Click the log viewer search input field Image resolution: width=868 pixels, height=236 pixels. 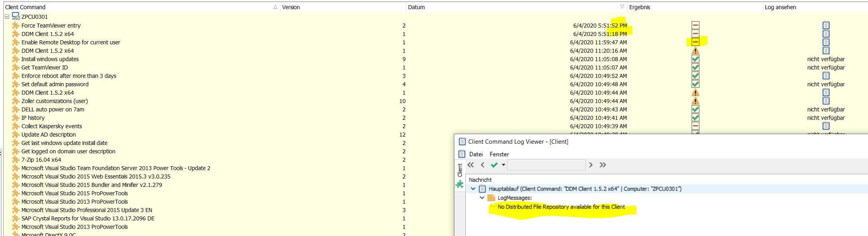[546, 165]
